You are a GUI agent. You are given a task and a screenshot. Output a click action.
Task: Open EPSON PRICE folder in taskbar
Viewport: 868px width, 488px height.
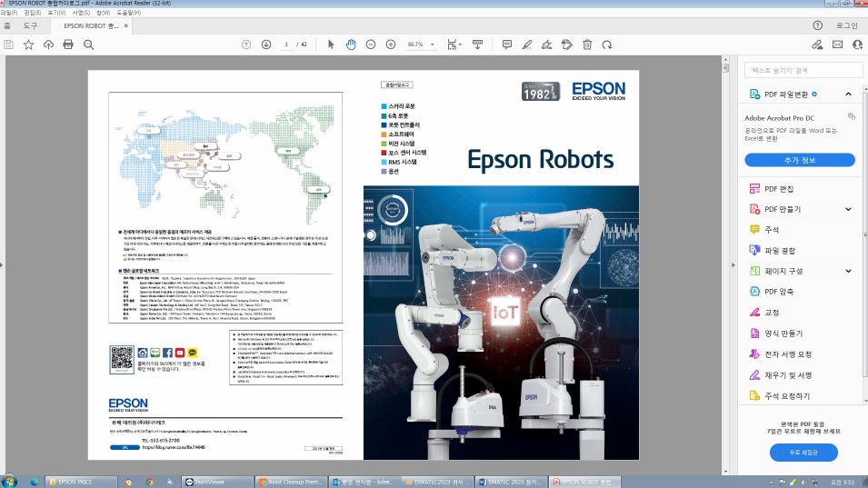tap(82, 482)
